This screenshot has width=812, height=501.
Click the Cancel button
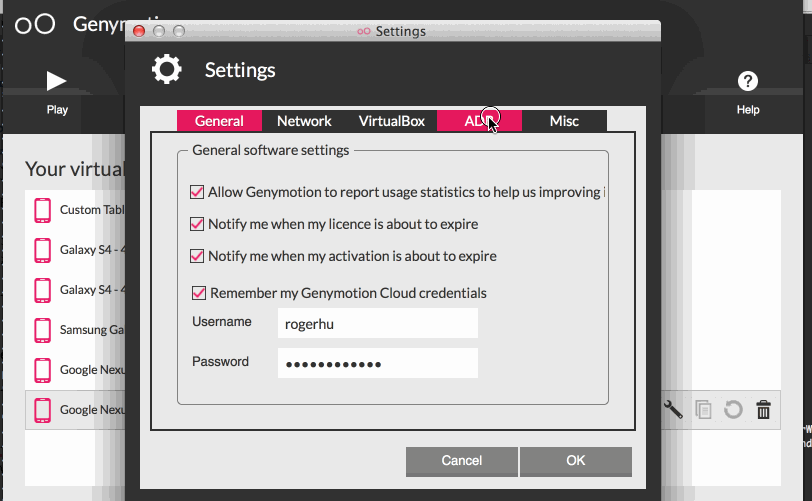click(461, 461)
